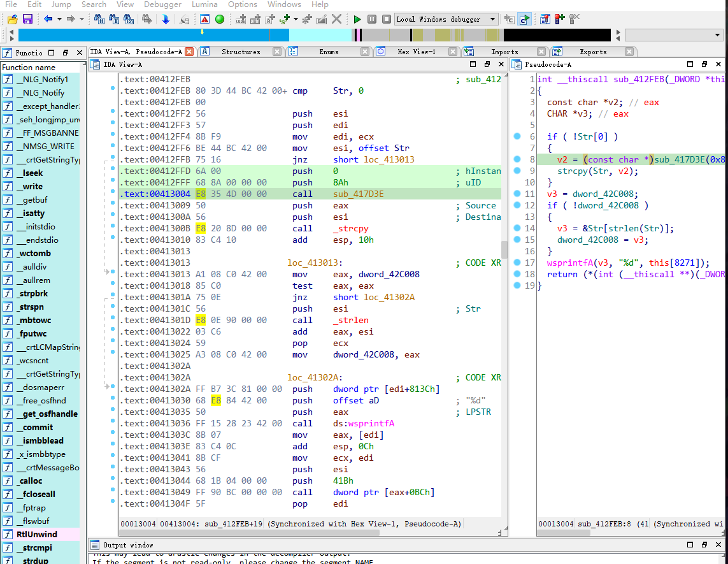
Task: Click the red warning triangle toolbar icon
Action: tap(206, 19)
